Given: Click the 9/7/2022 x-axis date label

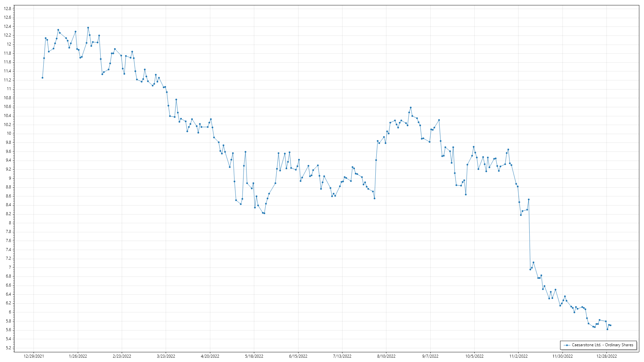Looking at the screenshot, I should (x=430, y=356).
